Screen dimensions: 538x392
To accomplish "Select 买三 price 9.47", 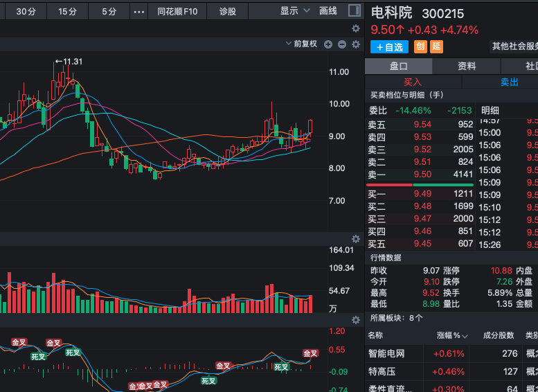I will 422,219.
